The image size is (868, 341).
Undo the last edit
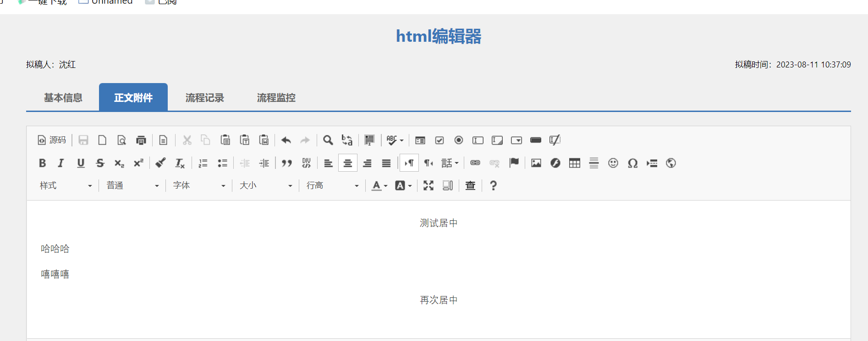pos(286,140)
